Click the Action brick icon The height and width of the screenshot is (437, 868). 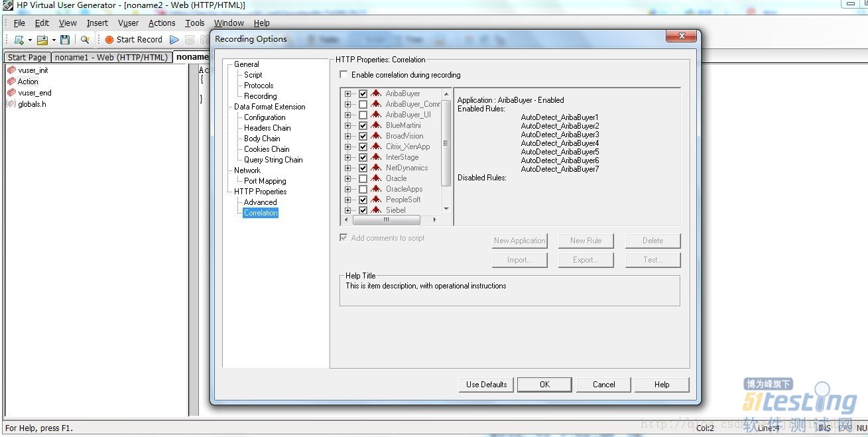click(x=11, y=81)
